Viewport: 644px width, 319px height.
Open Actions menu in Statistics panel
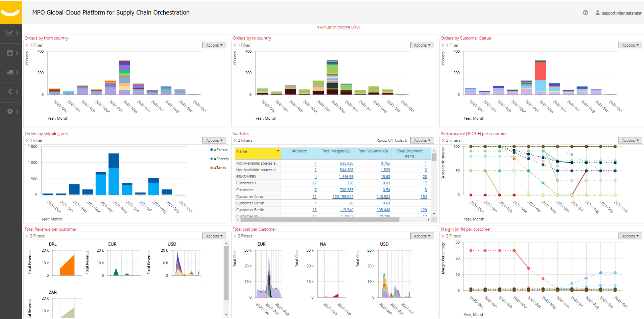(x=422, y=140)
